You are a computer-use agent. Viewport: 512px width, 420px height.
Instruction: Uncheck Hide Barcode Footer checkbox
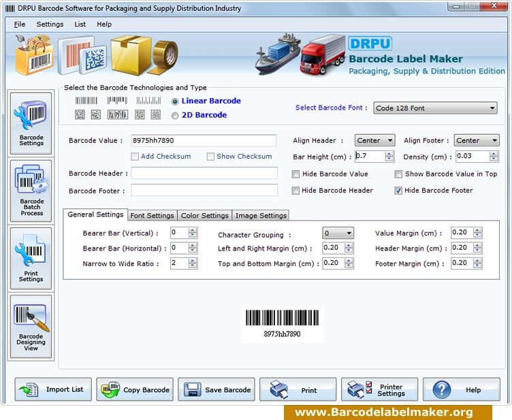coord(398,191)
